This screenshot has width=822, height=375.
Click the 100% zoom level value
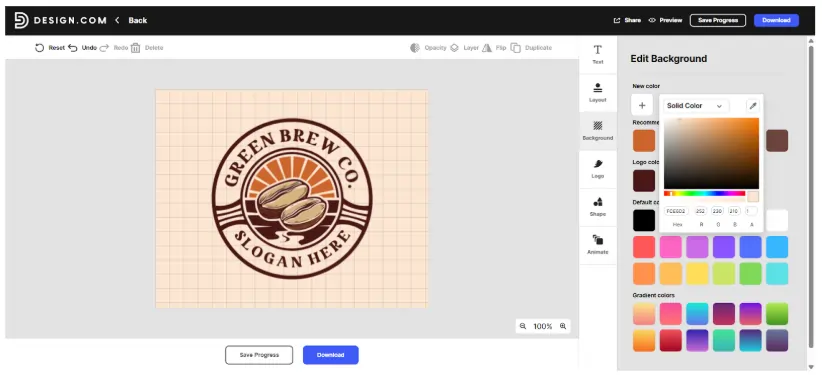543,326
